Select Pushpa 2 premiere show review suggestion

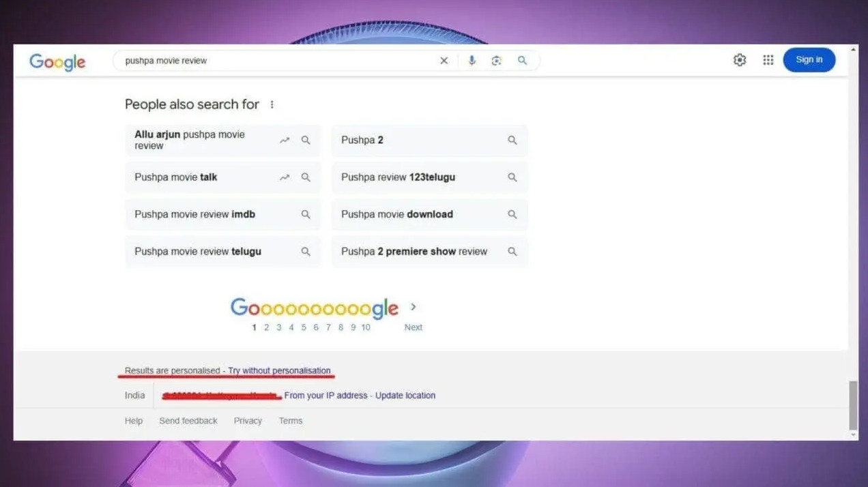[429, 252]
